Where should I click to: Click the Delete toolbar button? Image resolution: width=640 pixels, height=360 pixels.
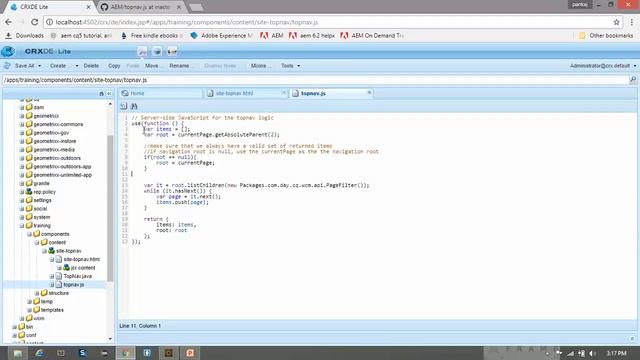pyautogui.click(x=91, y=65)
